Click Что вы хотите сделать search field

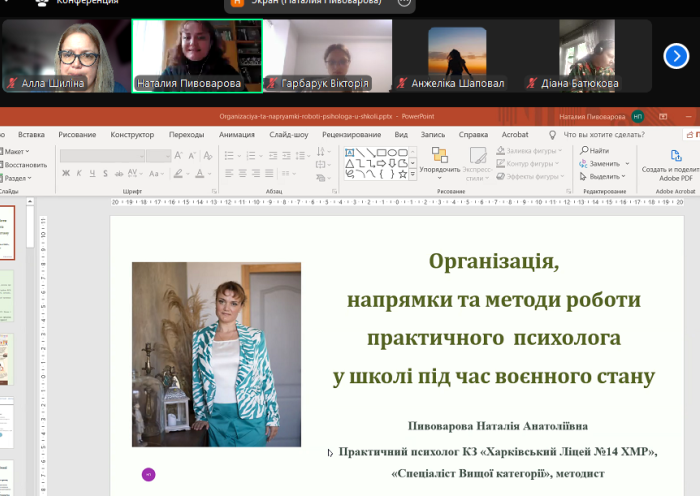point(603,134)
